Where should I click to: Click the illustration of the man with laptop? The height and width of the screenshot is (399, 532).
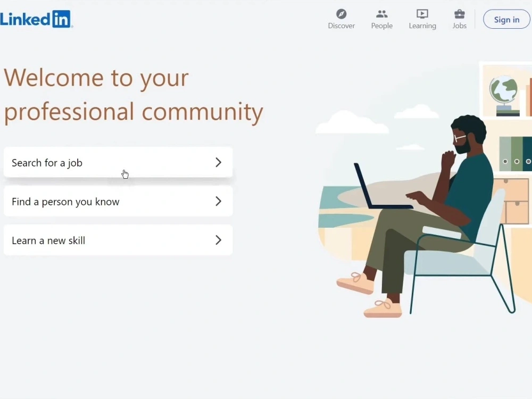pos(423,190)
